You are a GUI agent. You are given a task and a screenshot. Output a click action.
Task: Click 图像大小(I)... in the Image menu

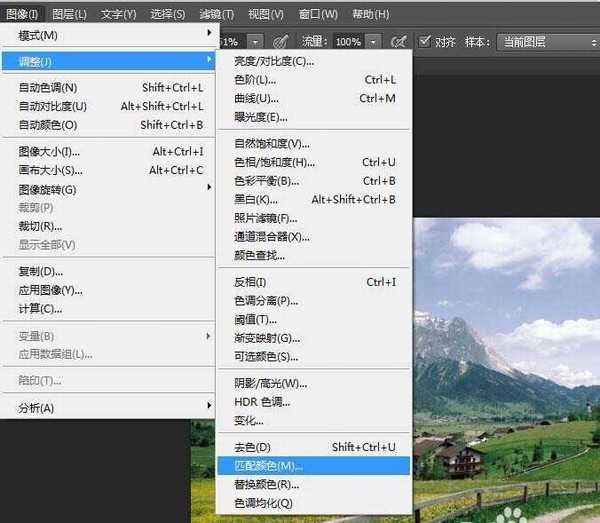point(50,152)
